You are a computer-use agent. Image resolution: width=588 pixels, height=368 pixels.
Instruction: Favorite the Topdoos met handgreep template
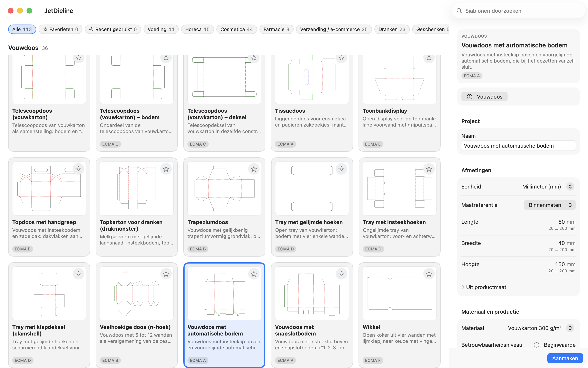tap(78, 169)
